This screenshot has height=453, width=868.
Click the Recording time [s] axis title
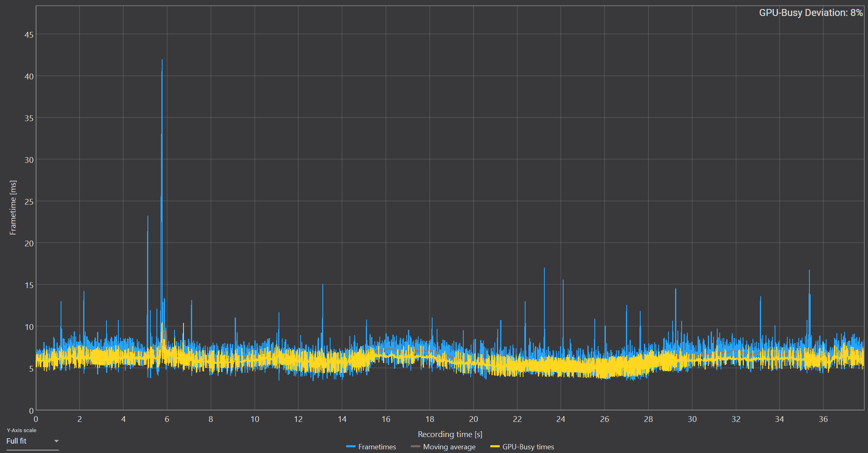[450, 434]
